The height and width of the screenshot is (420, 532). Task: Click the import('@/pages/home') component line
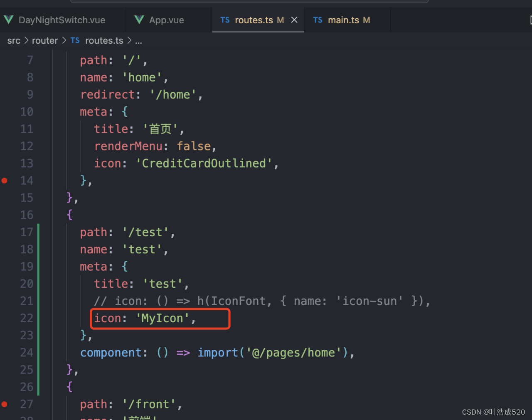217,353
